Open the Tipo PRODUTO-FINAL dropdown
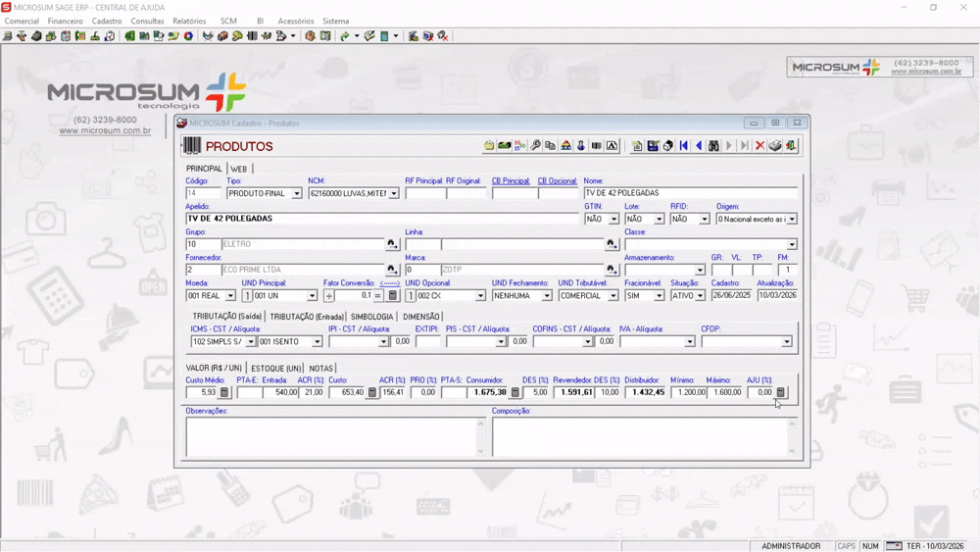The image size is (980, 552). point(297,194)
